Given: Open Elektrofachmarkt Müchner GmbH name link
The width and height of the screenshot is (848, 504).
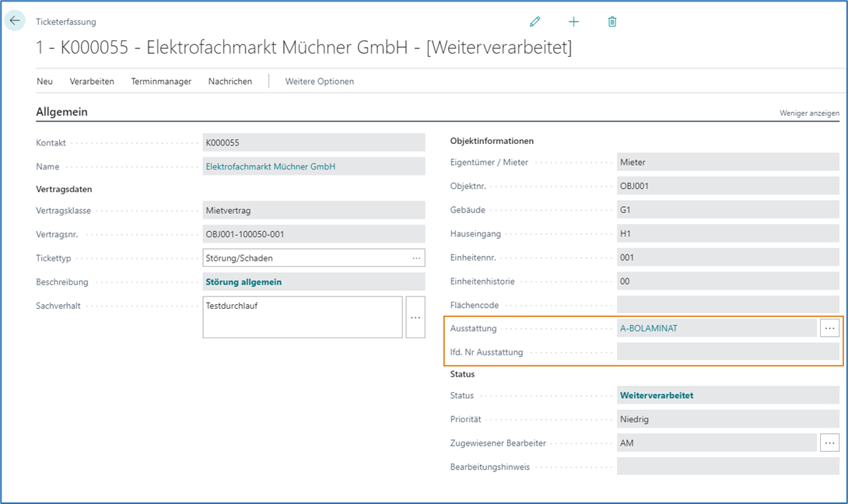Looking at the screenshot, I should coord(271,166).
